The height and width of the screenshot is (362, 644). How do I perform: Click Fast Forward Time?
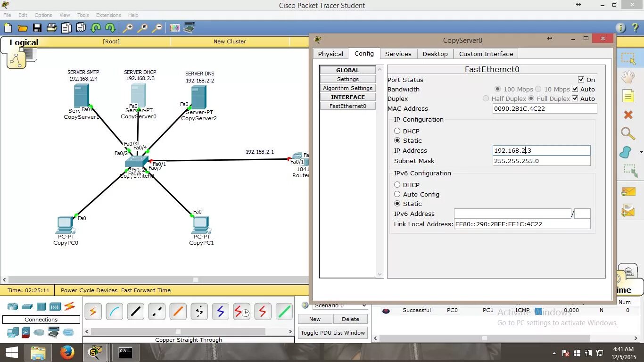146,290
